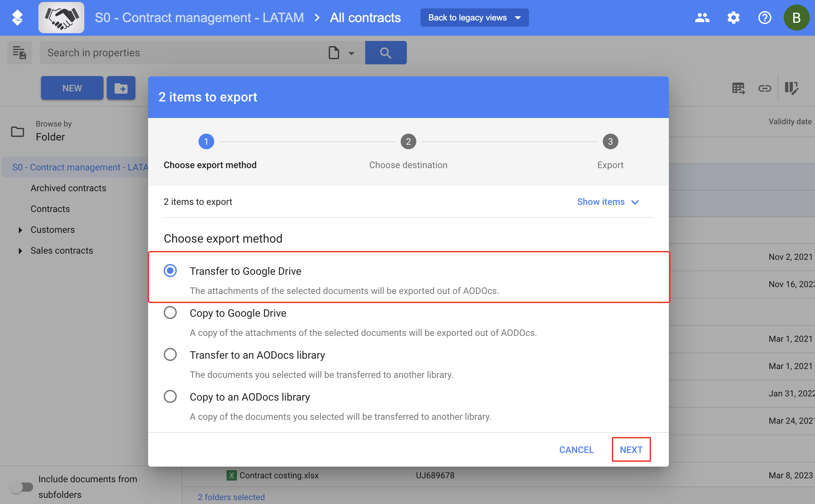The height and width of the screenshot is (504, 815).
Task: Toggle Include documents from subfolders switch
Action: (21, 487)
